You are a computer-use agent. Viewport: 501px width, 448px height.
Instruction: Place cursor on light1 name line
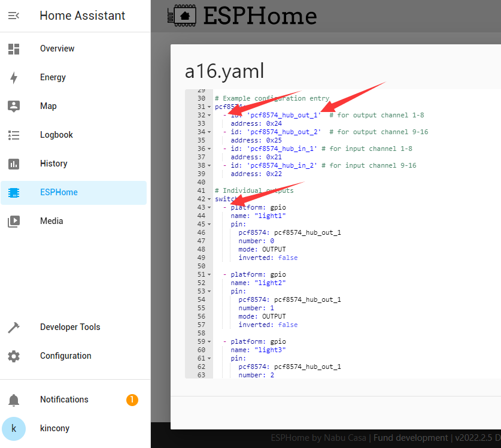[271, 216]
